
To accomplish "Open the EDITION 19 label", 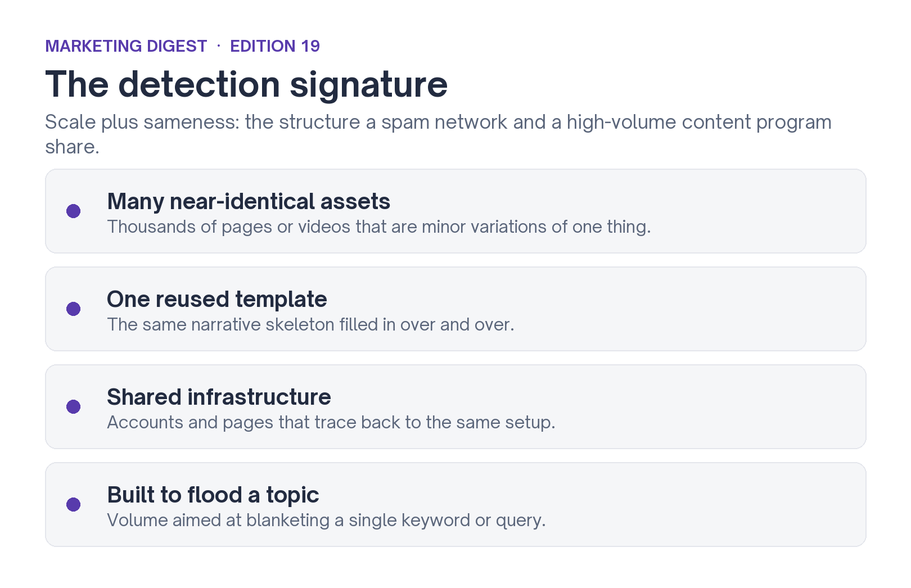I will (x=275, y=46).
